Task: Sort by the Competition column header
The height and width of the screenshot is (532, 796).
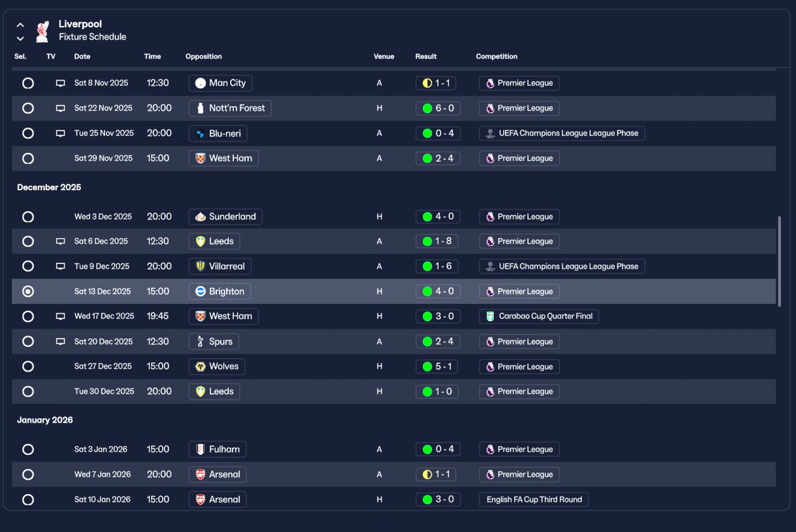Action: (496, 57)
